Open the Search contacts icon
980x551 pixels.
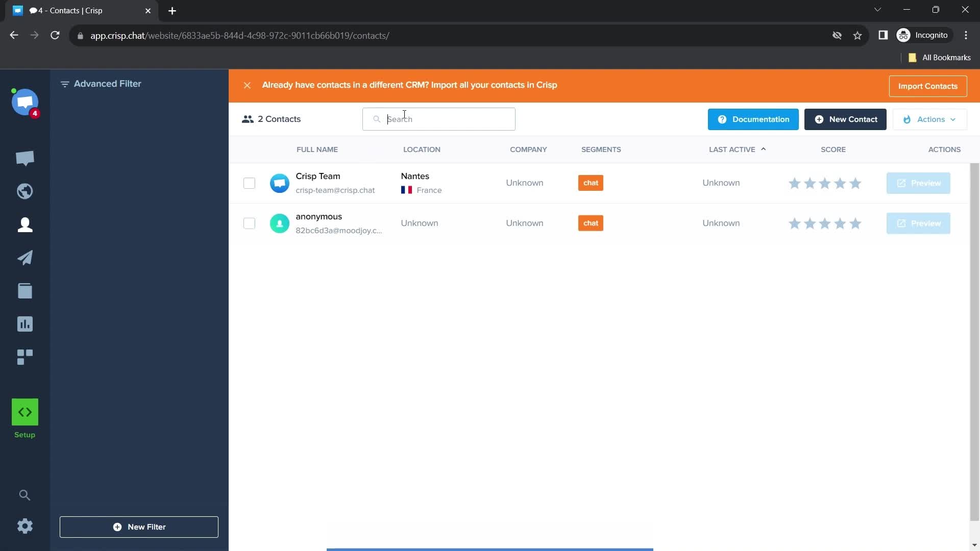click(376, 119)
